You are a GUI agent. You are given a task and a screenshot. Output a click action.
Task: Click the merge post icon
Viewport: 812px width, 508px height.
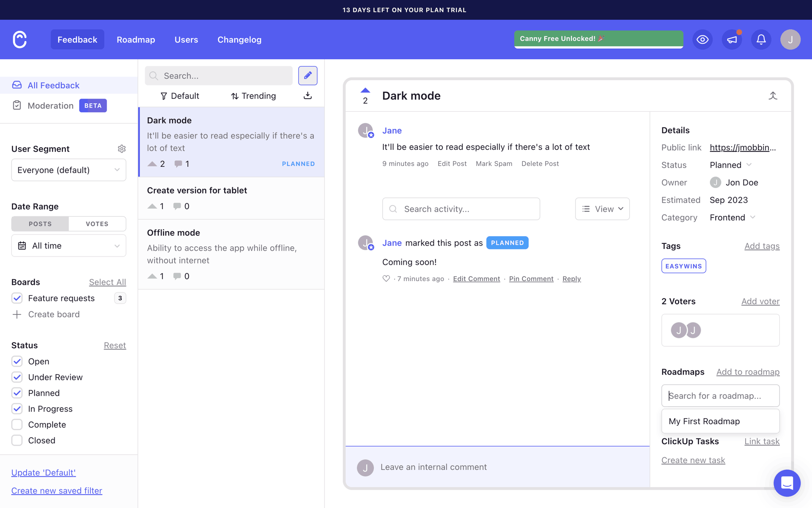(773, 96)
